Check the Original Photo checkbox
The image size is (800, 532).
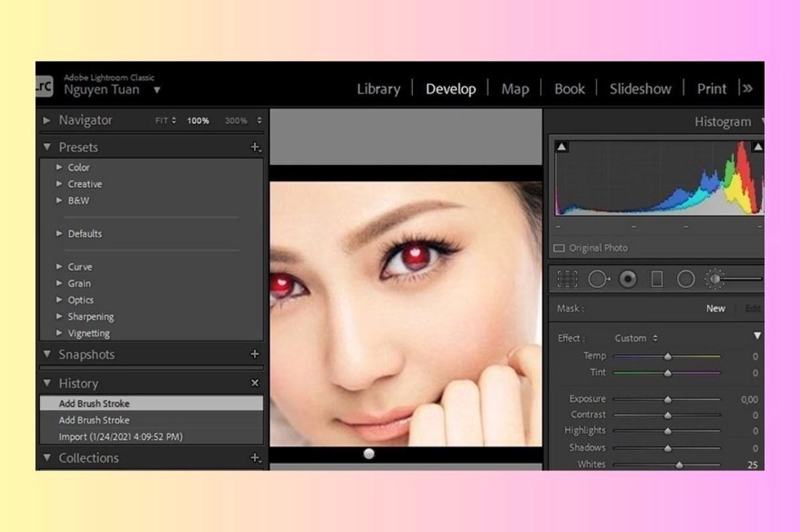click(x=559, y=249)
